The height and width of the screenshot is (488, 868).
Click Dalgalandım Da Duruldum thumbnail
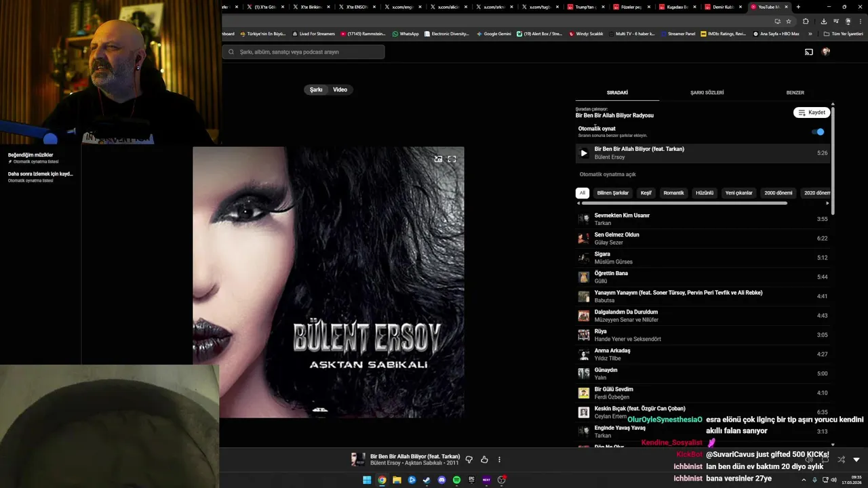tap(583, 316)
